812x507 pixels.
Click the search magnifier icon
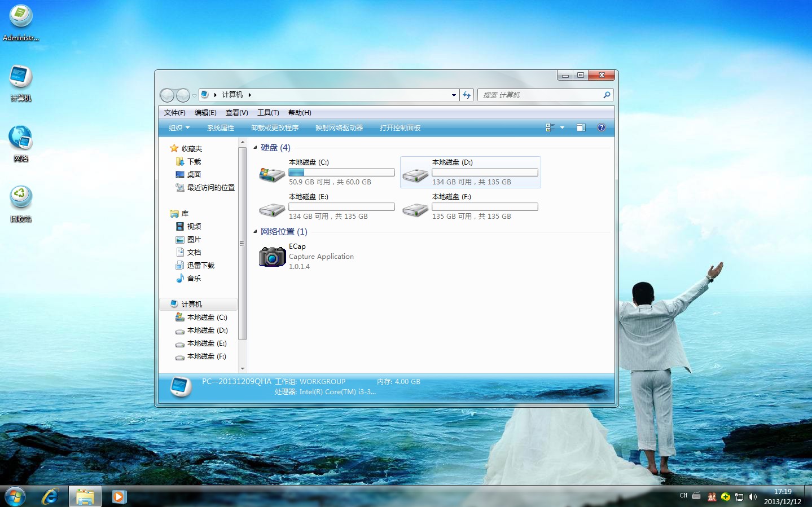coord(607,95)
